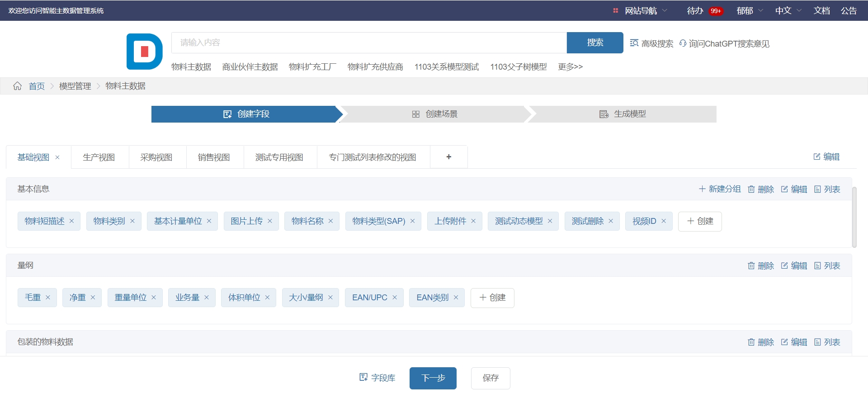Screen dimensions: 868x398
Task: Delete the 包装的物料数据 group
Action: [761, 342]
